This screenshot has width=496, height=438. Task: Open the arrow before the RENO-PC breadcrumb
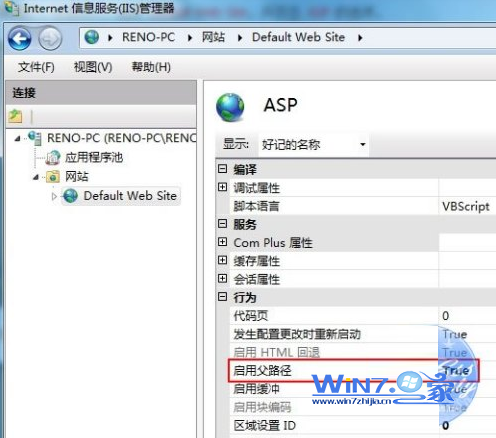tap(110, 38)
